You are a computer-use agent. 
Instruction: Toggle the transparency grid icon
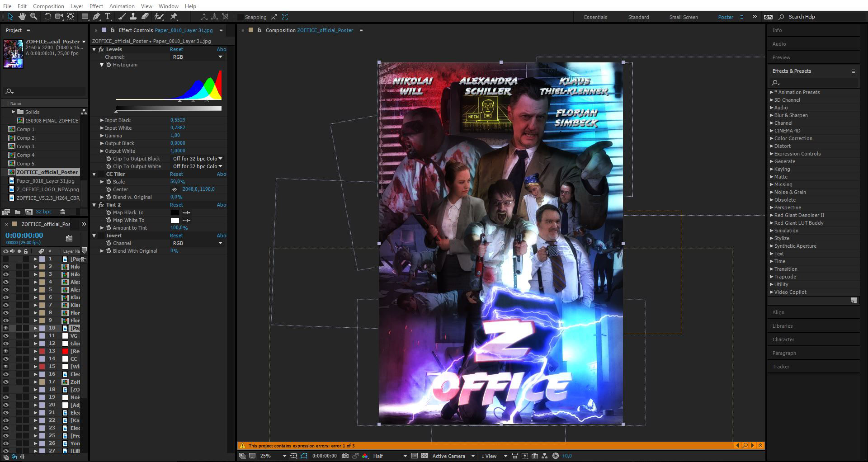[424, 456]
